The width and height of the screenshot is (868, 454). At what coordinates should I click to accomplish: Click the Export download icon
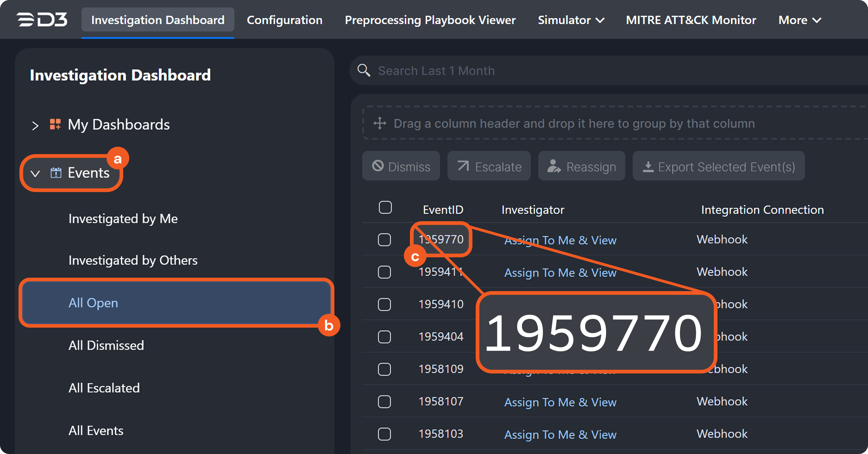click(648, 167)
